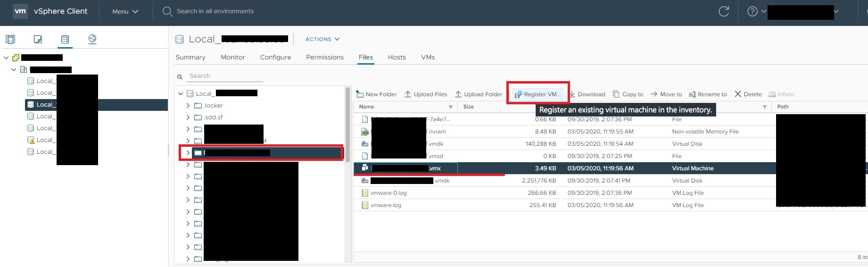Switch to the Files tab

tap(366, 57)
